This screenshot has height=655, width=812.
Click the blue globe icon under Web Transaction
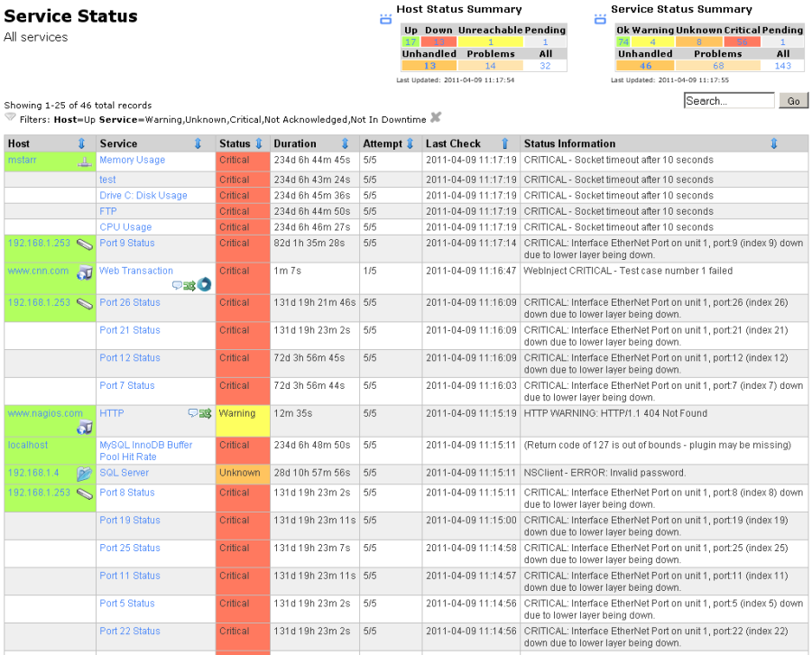tap(204, 284)
